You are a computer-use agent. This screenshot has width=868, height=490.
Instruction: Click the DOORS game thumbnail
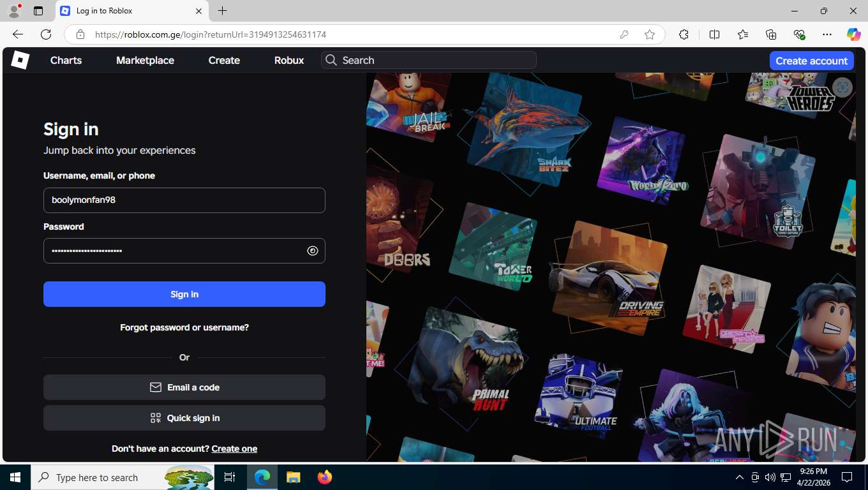point(400,220)
